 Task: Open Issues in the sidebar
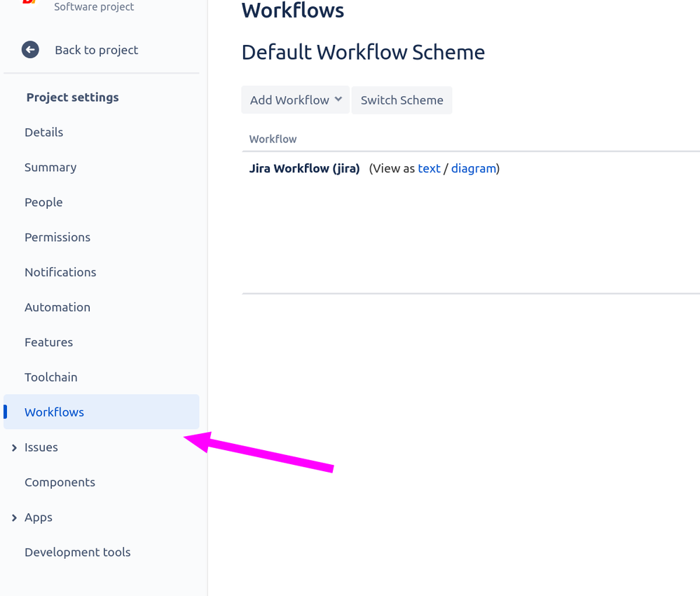click(41, 447)
